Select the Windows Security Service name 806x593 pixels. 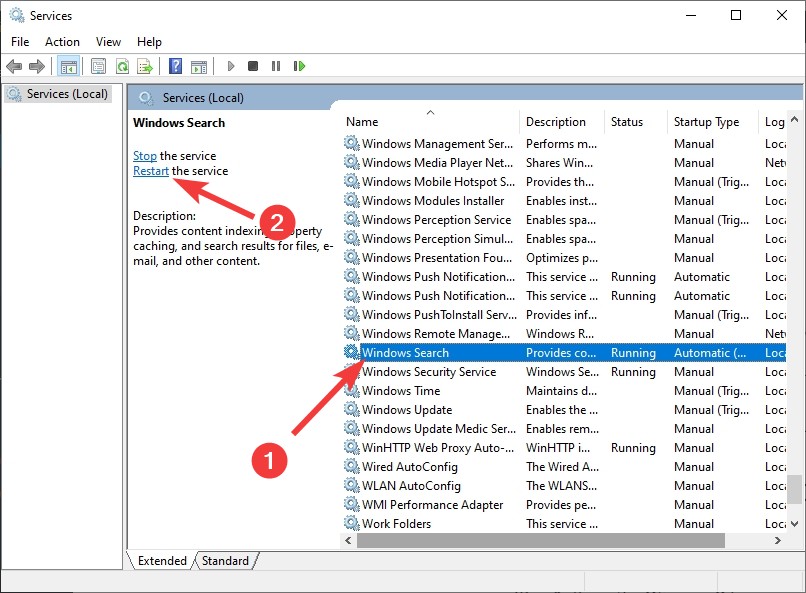[429, 372]
